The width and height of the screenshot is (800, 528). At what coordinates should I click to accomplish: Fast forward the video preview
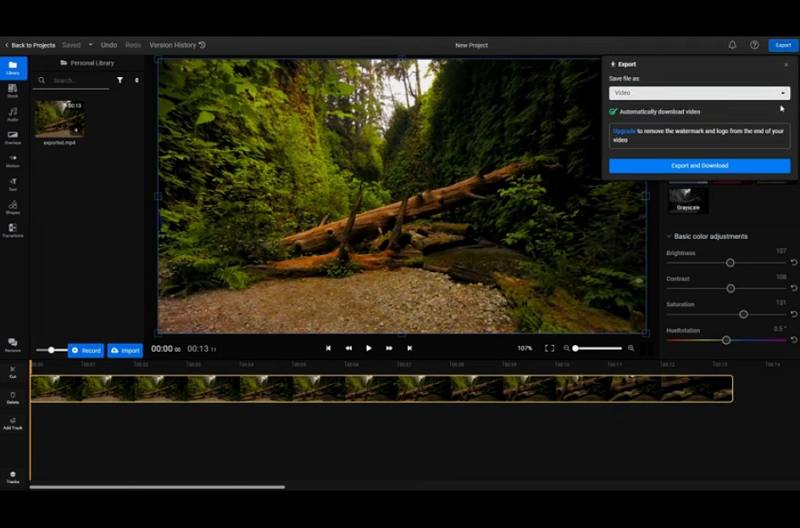pyautogui.click(x=389, y=348)
